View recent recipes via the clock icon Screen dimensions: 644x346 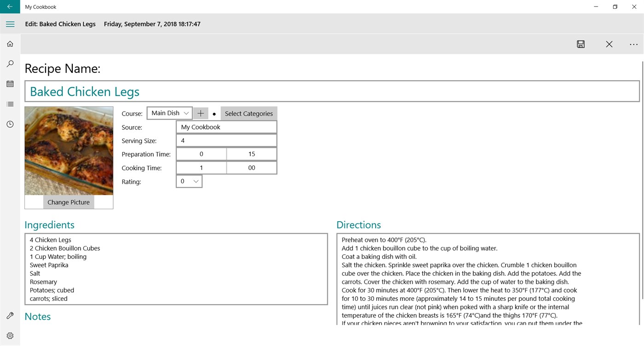10,124
